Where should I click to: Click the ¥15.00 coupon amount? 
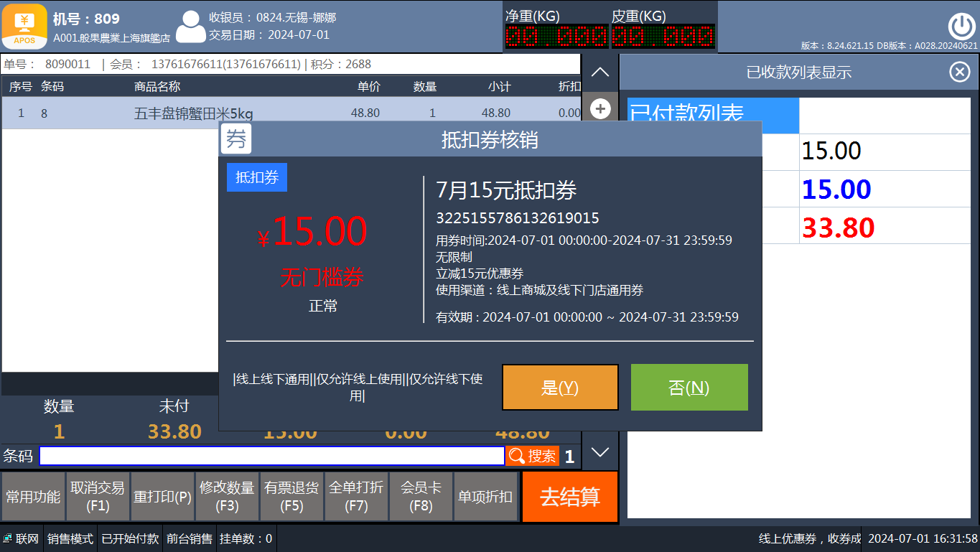(x=312, y=232)
